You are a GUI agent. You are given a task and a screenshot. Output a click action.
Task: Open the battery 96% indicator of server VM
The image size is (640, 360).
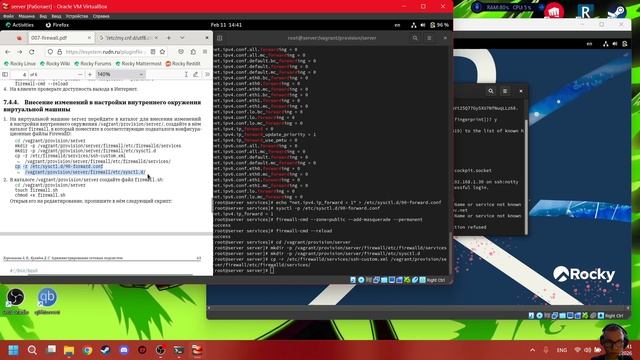click(x=439, y=25)
